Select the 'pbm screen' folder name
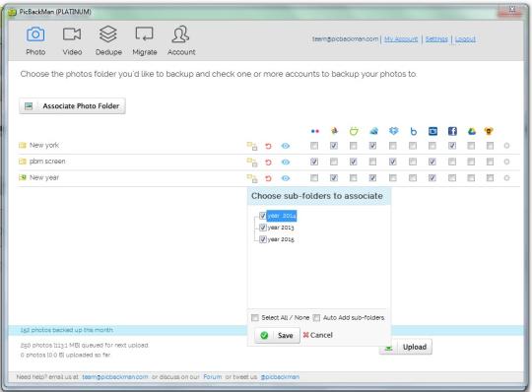The height and width of the screenshot is (392, 532). click(47, 162)
